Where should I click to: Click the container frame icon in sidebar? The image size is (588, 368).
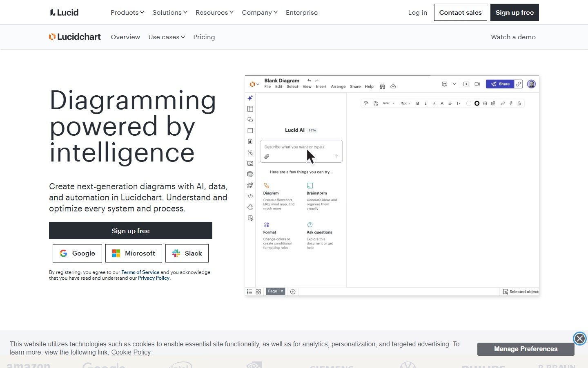click(250, 131)
